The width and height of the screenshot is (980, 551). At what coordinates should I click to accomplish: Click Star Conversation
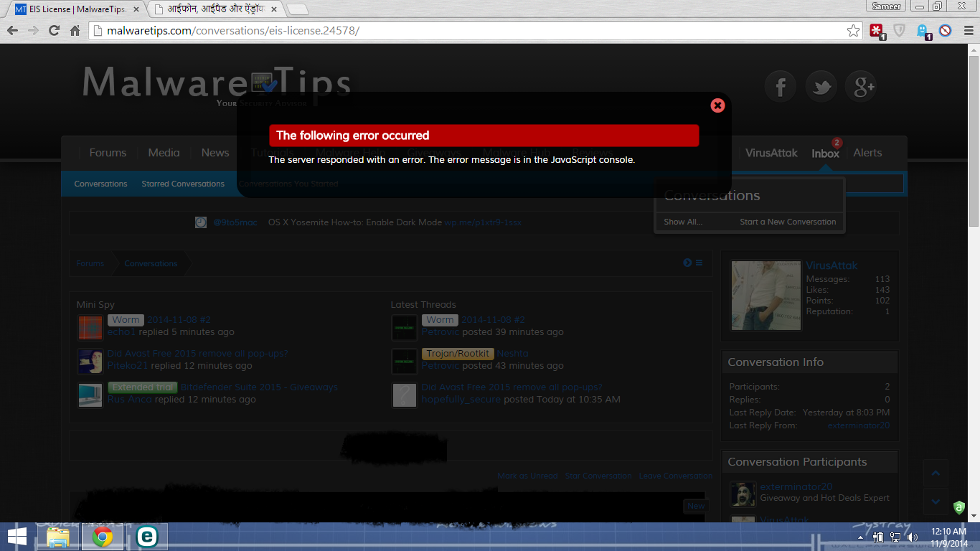[598, 476]
